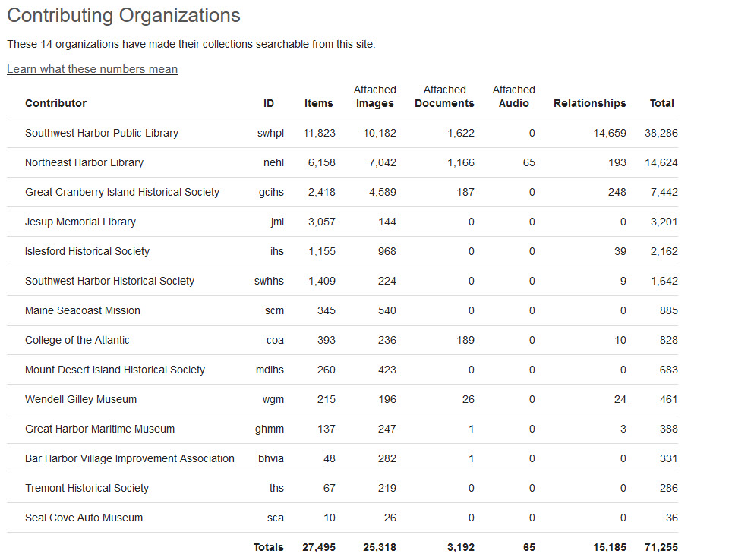The height and width of the screenshot is (560, 732).
Task: Select Southwest Harbor Public Library row name
Action: 102,133
